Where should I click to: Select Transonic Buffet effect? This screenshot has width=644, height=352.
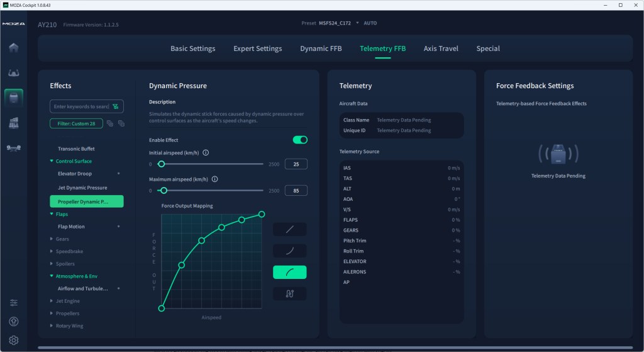[x=76, y=149]
